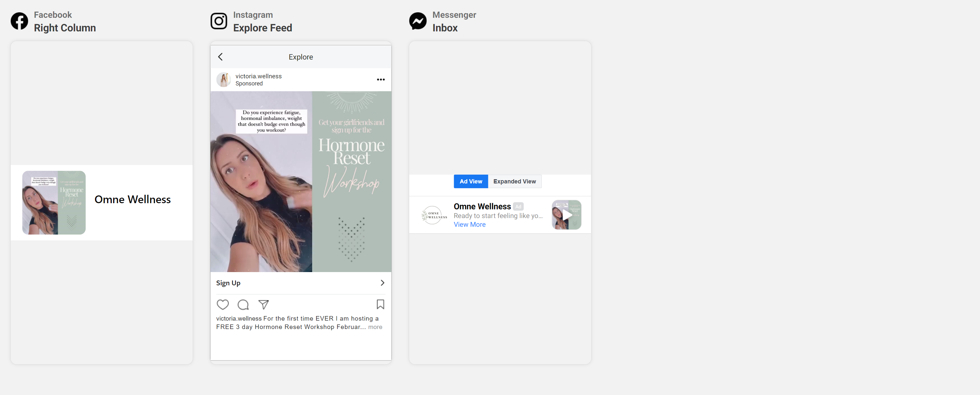Screen dimensions: 980x395
Task: Save post with bookmark icon
Action: pos(380,304)
